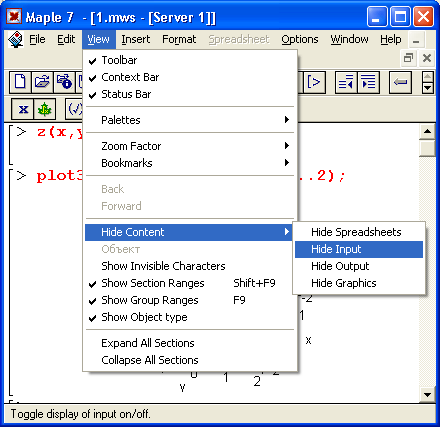Enable Show Invisible Characters
440x427 pixels.
[x=190, y=266]
